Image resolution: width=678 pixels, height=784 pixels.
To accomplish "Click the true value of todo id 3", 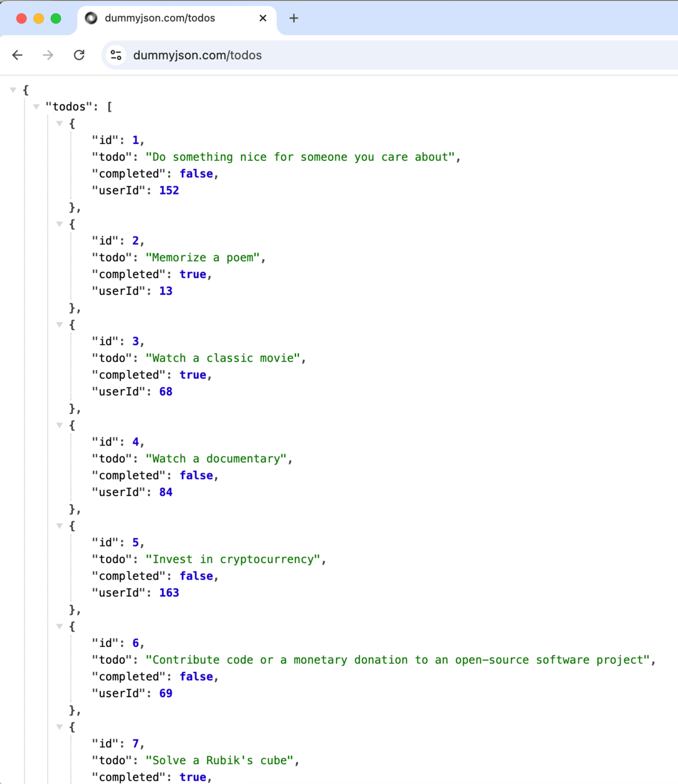I will (193, 375).
